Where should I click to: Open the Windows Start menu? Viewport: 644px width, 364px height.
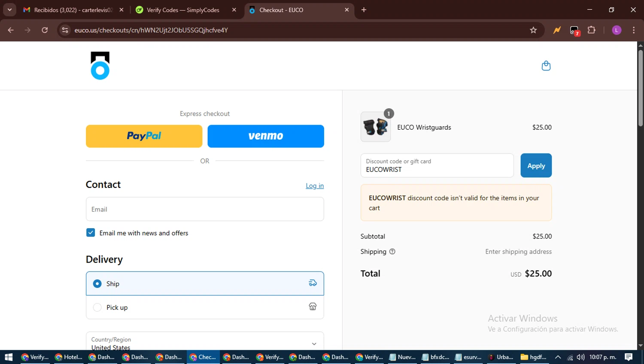[x=9, y=357]
